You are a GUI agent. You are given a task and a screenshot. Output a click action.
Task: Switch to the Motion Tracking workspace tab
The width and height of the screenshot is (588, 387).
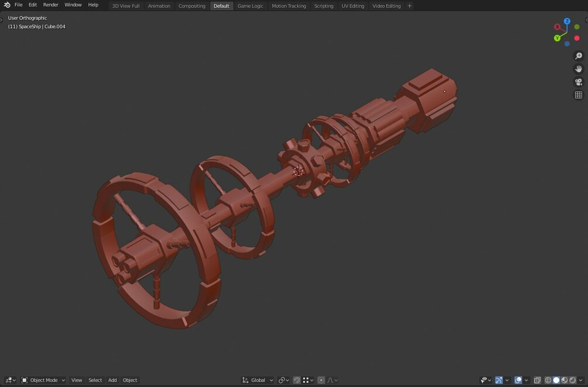point(289,6)
